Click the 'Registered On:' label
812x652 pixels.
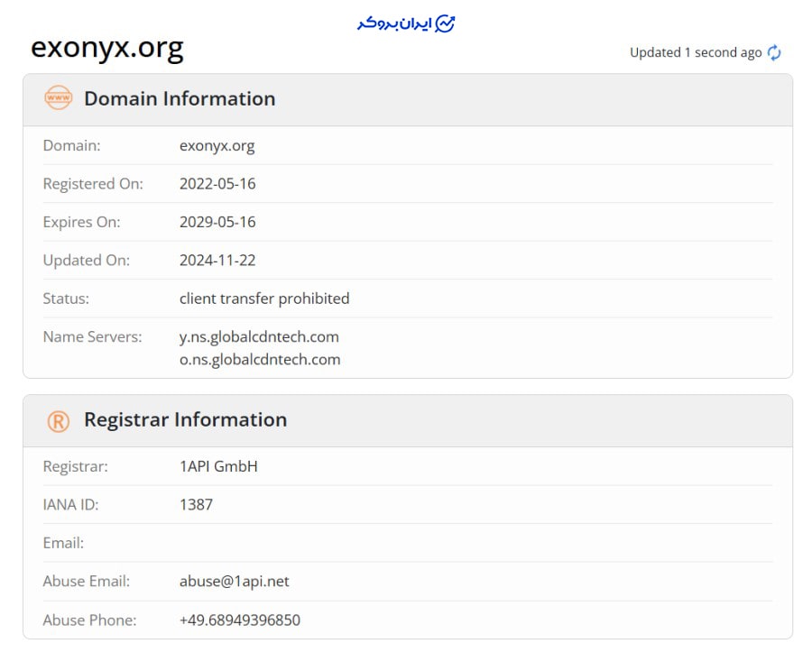tap(93, 184)
